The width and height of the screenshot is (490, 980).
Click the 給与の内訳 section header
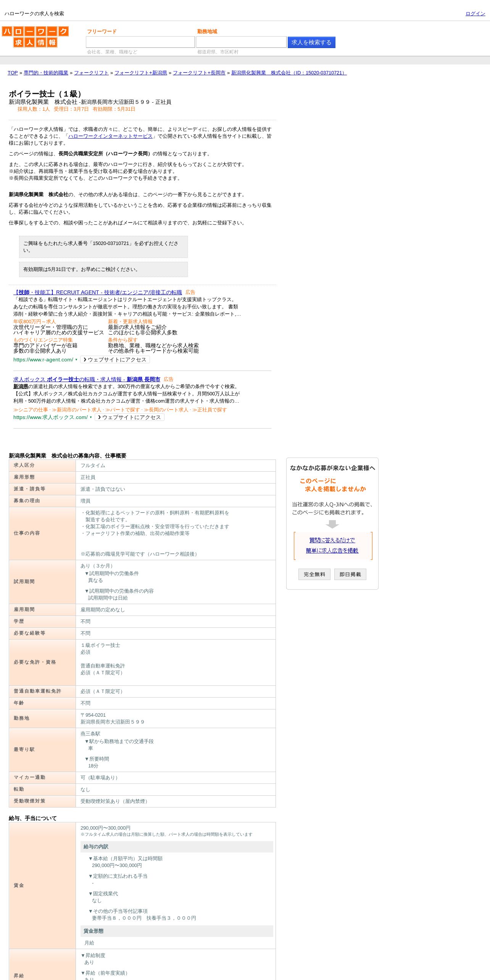177,847
